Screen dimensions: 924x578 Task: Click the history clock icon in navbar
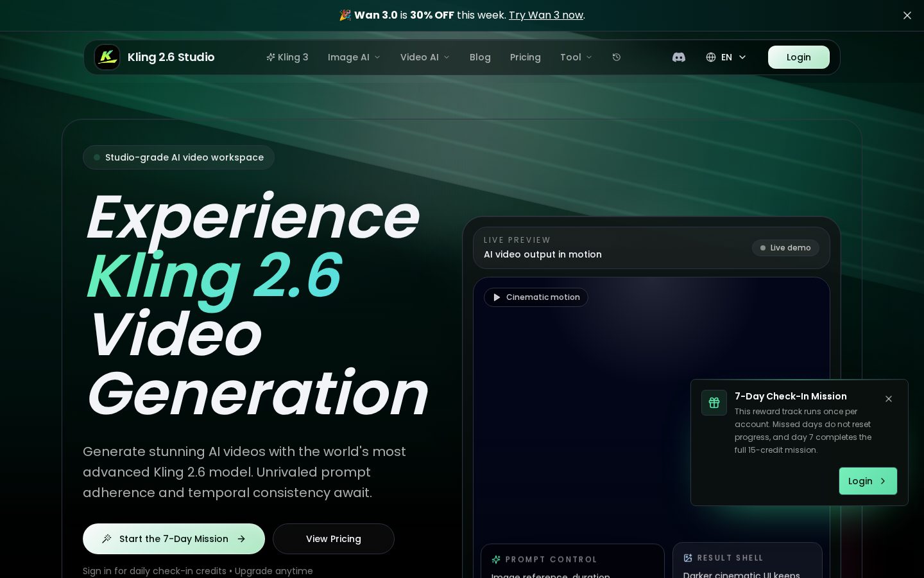point(617,57)
